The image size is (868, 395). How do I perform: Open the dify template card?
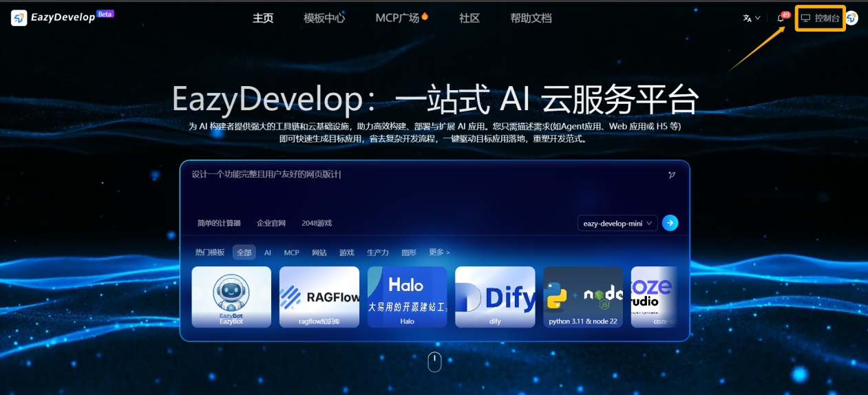[495, 297]
